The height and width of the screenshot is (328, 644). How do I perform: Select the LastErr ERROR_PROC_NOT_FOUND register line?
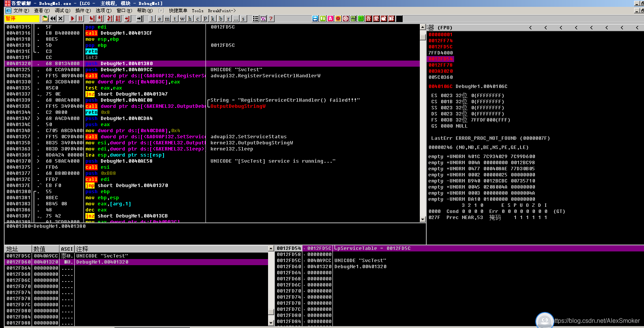pos(490,138)
